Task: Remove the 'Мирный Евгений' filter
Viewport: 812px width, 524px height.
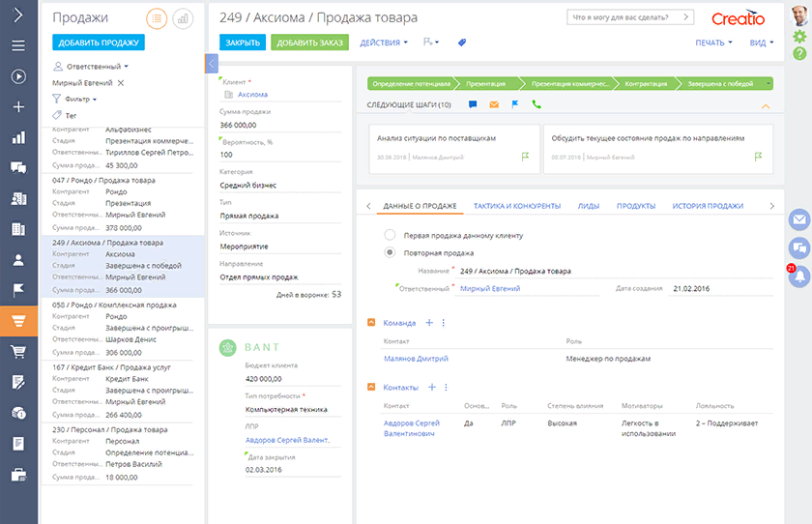Action: tap(121, 83)
